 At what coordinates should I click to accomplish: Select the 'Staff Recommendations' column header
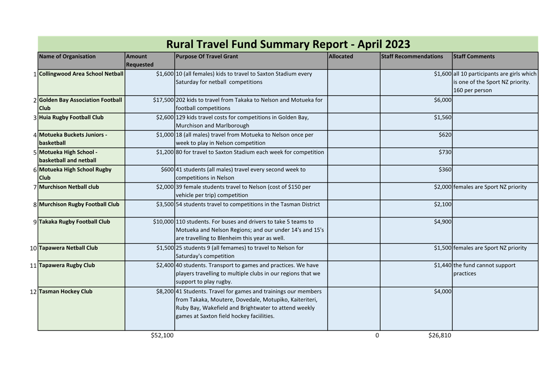(416, 61)
